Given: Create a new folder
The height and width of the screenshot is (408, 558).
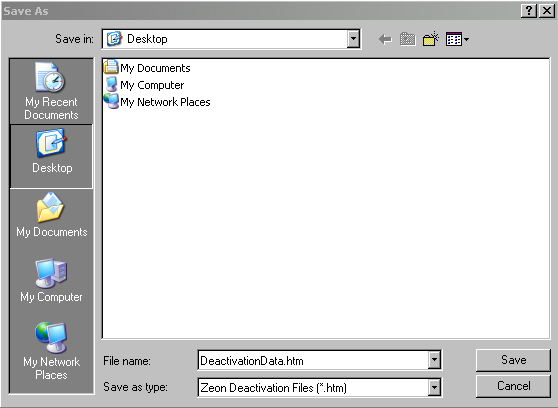Looking at the screenshot, I should tap(431, 39).
